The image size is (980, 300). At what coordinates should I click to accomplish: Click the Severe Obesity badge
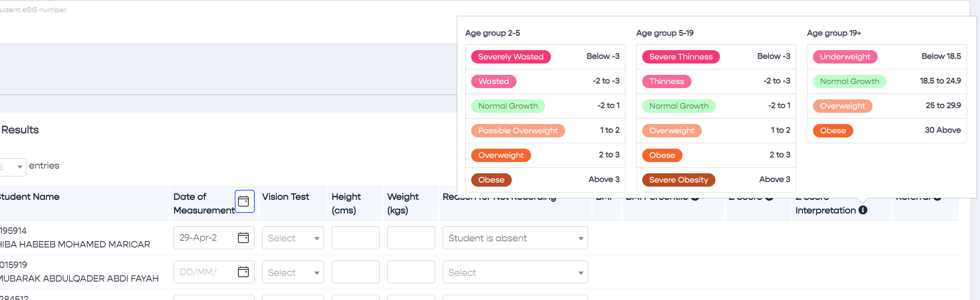pos(678,180)
